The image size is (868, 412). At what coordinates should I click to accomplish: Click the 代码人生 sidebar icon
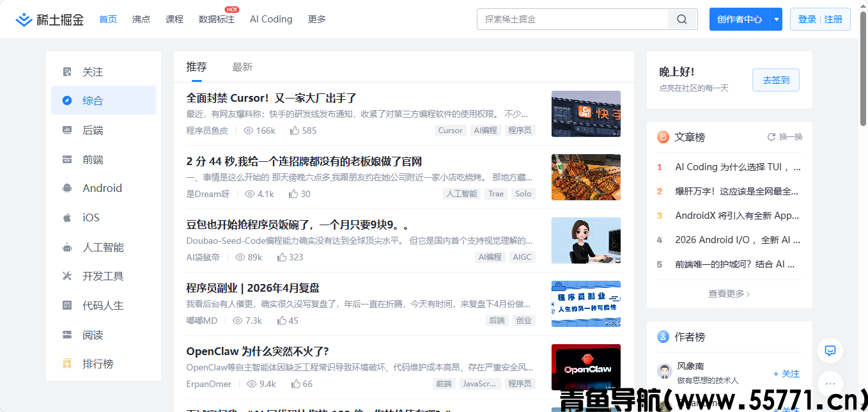67,305
